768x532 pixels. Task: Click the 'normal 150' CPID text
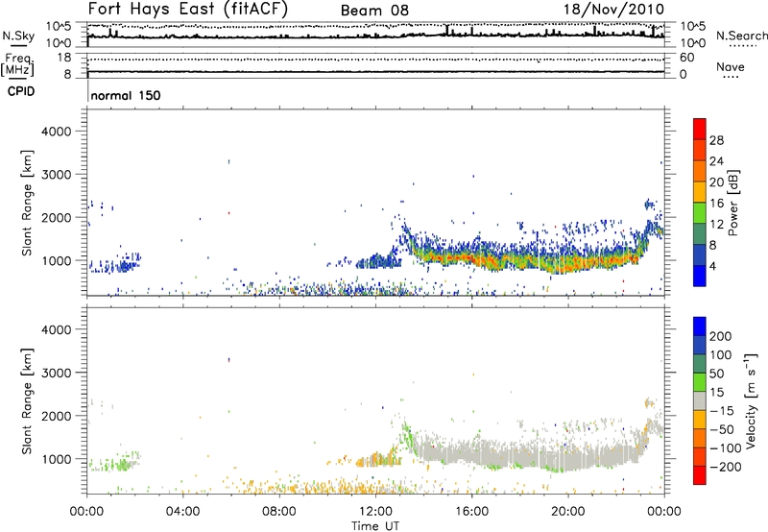[126, 95]
